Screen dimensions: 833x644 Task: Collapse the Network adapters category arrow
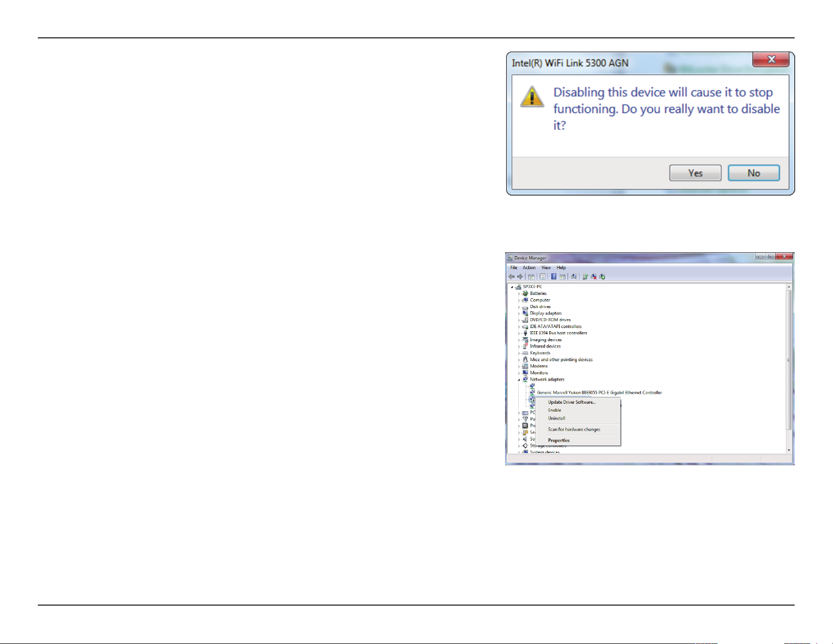click(x=519, y=380)
